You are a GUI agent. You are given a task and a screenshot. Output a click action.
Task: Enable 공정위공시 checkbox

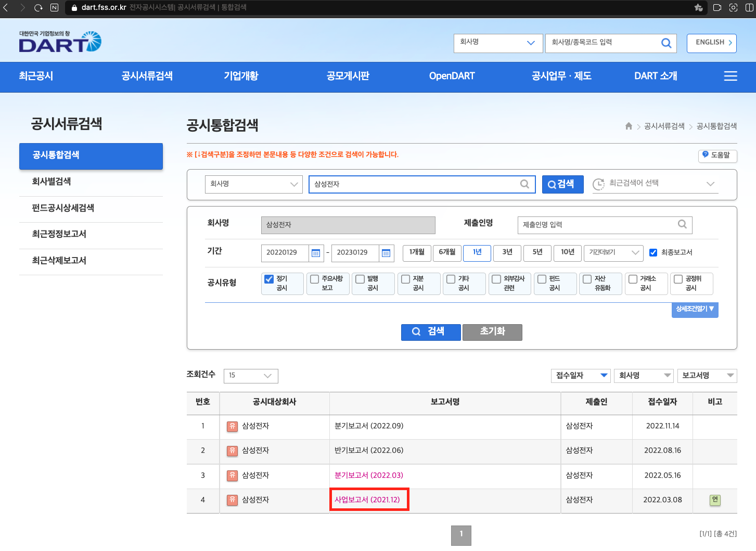678,279
